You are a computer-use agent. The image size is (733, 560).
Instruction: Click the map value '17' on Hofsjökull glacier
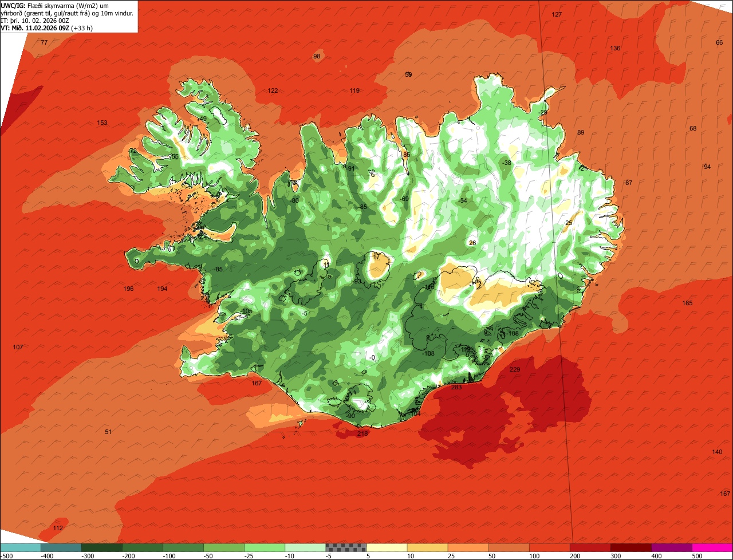(x=376, y=258)
